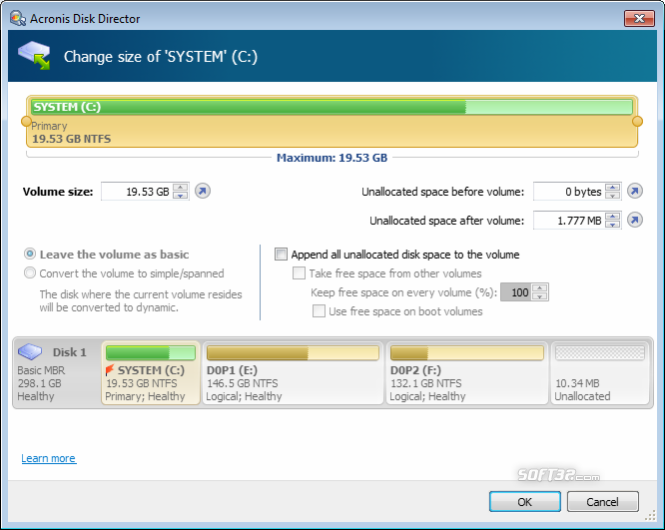The height and width of the screenshot is (530, 665).
Task: Click the OK button
Action: point(525,502)
